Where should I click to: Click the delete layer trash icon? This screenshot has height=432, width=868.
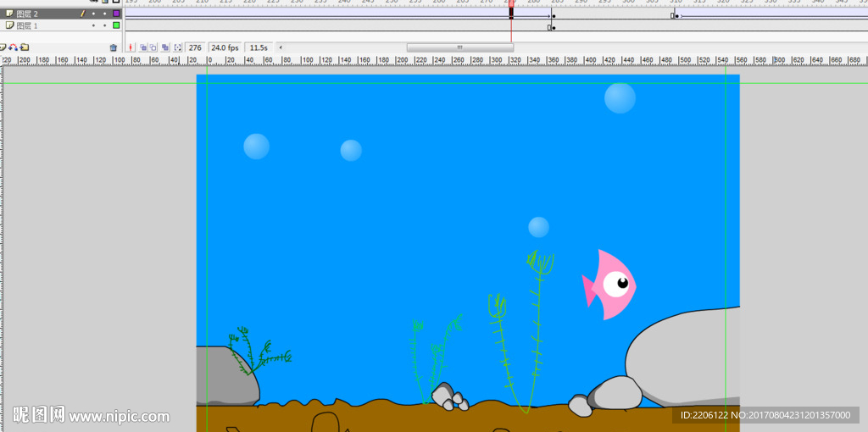coord(114,47)
